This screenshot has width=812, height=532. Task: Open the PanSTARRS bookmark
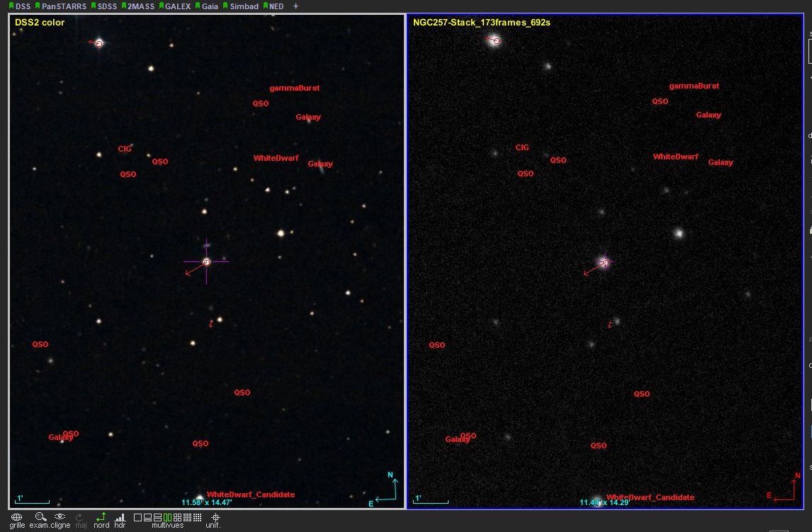coord(63,6)
